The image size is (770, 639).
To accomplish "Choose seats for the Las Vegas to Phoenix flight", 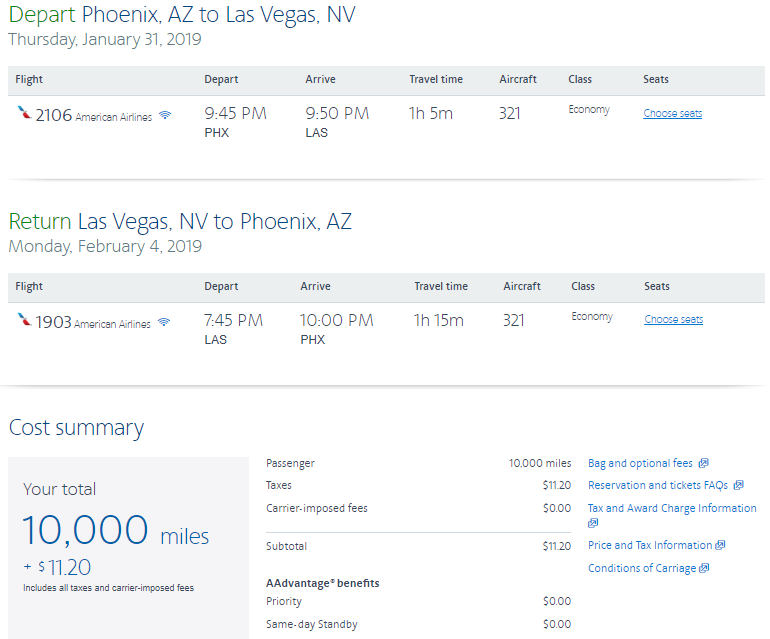I will pos(673,320).
